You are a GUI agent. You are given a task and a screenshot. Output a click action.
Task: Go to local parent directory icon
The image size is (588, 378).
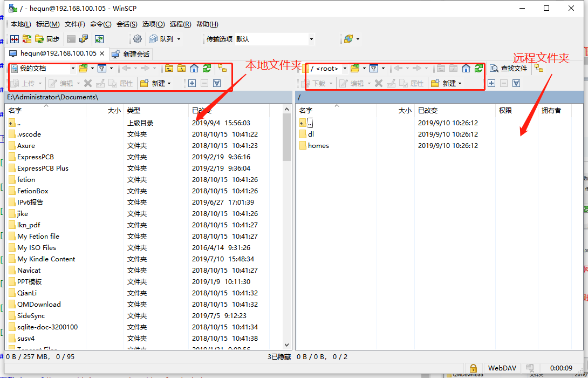169,69
